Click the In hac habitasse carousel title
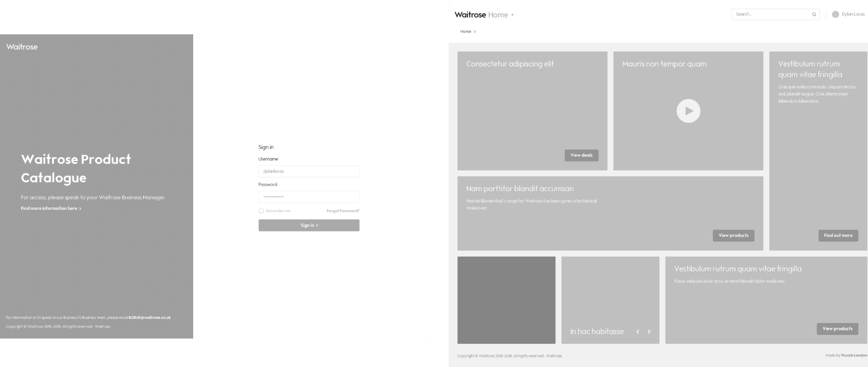Screen dimensions: 868x367 (x=597, y=331)
